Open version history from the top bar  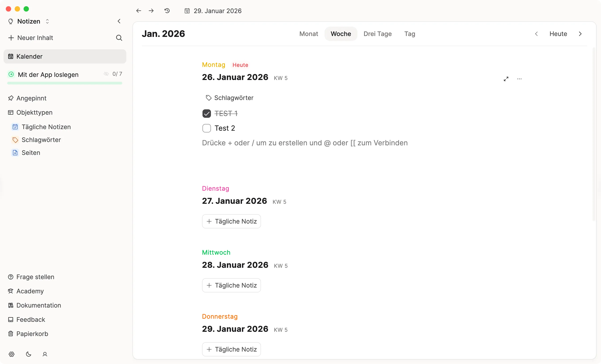point(167,10)
